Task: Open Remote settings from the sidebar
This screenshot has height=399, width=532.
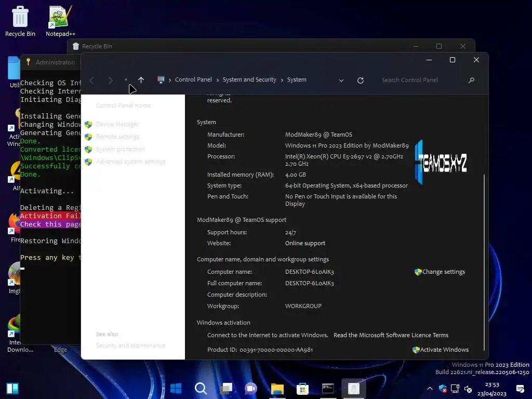Action: (x=118, y=137)
